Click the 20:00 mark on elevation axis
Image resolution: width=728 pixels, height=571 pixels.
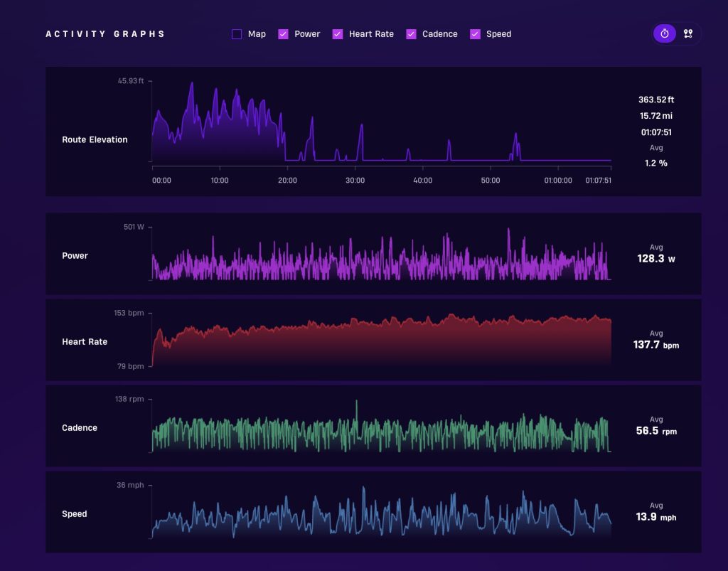click(287, 180)
